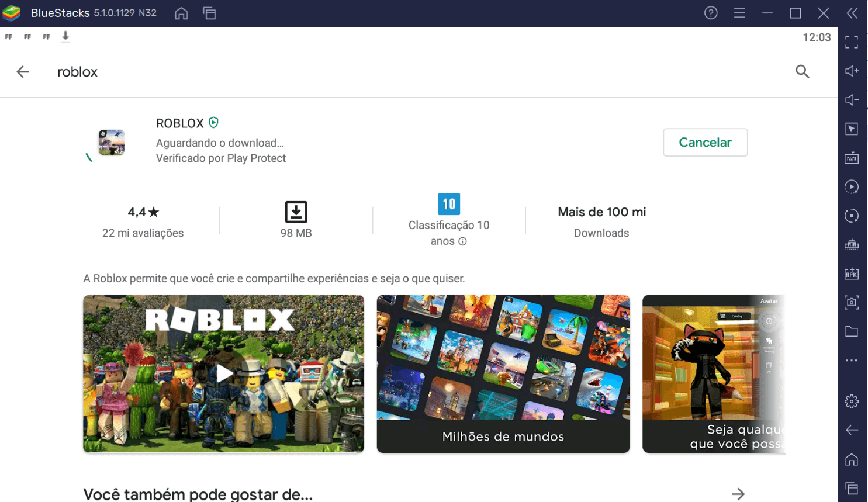
Task: Open the Play Protect shield badge
Action: pos(213,123)
